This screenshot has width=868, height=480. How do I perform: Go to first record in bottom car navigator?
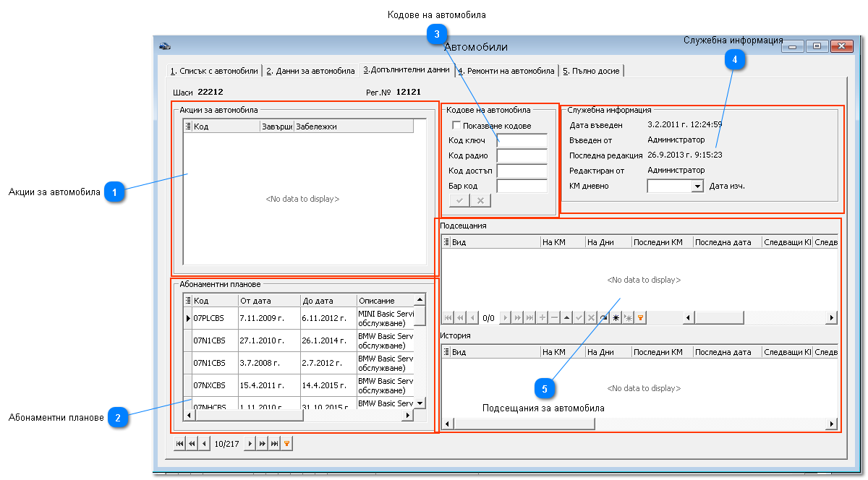180,444
